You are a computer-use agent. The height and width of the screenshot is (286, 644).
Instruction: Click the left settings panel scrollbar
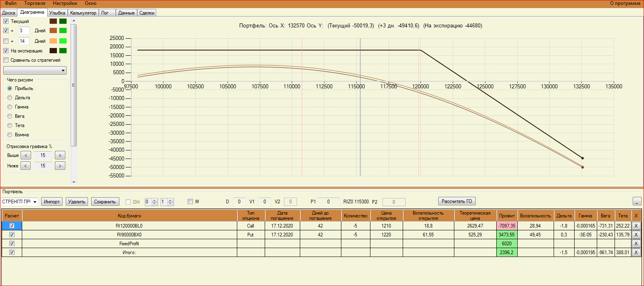[x=73, y=85]
